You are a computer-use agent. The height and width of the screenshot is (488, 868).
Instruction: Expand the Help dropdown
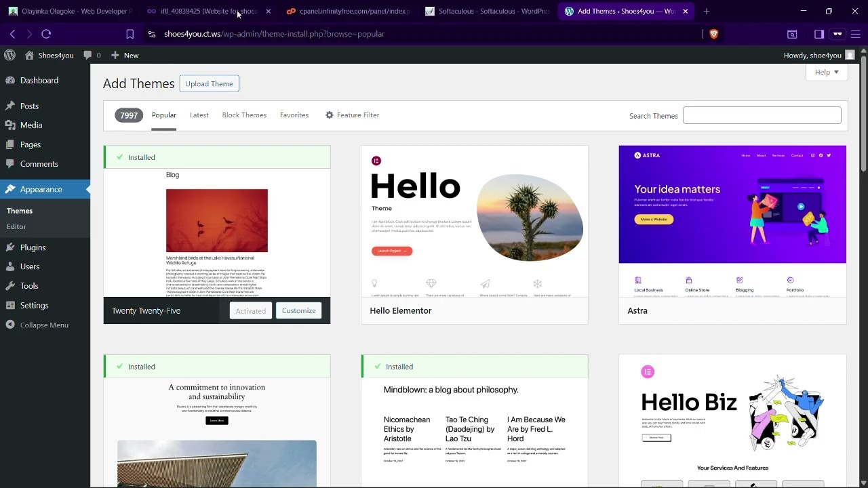(x=827, y=72)
